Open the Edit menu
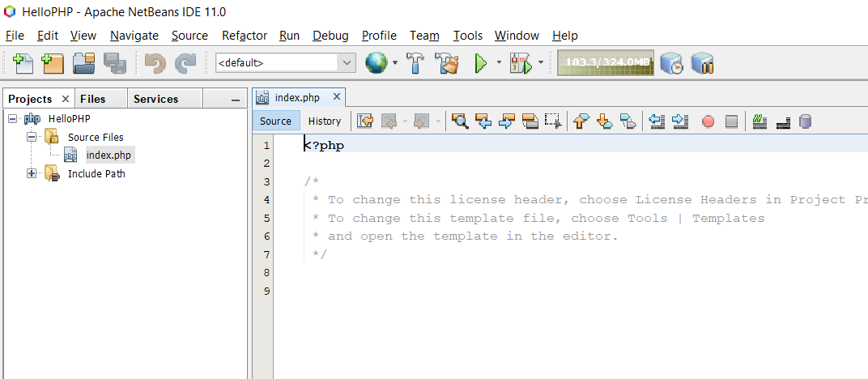Viewport: 868px width, 379px height. click(48, 36)
